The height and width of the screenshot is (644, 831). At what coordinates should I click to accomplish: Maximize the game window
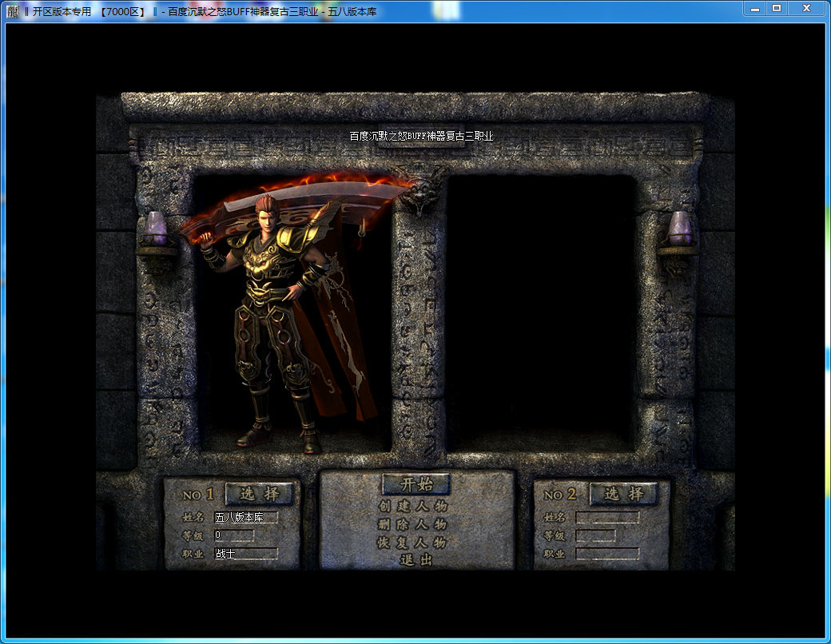pos(777,9)
